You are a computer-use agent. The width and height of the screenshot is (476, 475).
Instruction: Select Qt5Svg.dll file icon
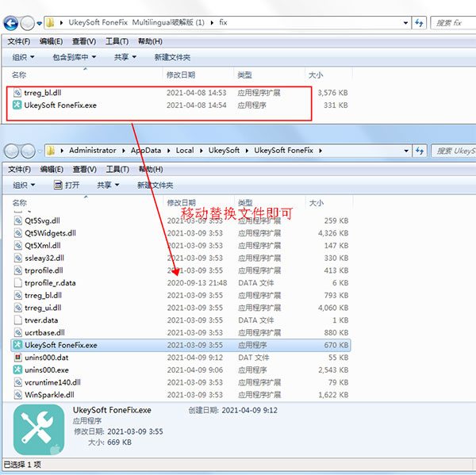[x=18, y=220]
